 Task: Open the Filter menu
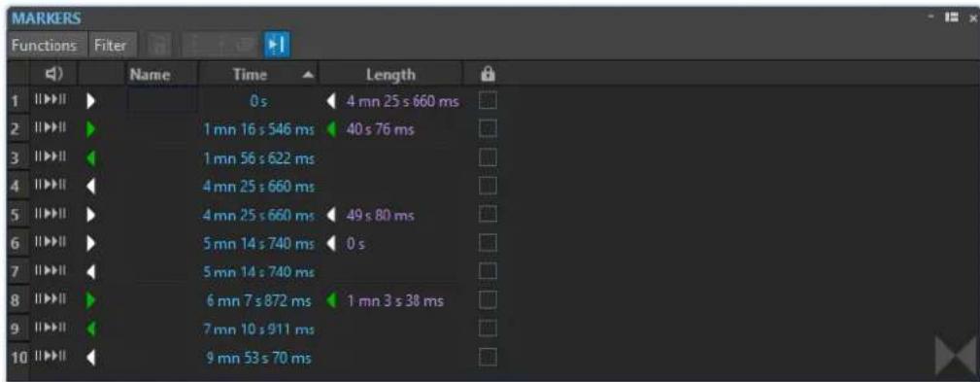pyautogui.click(x=110, y=45)
